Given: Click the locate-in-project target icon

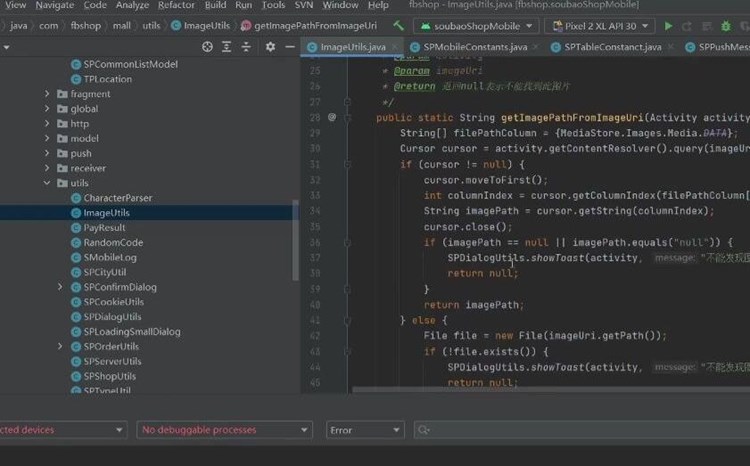Looking at the screenshot, I should tap(207, 46).
